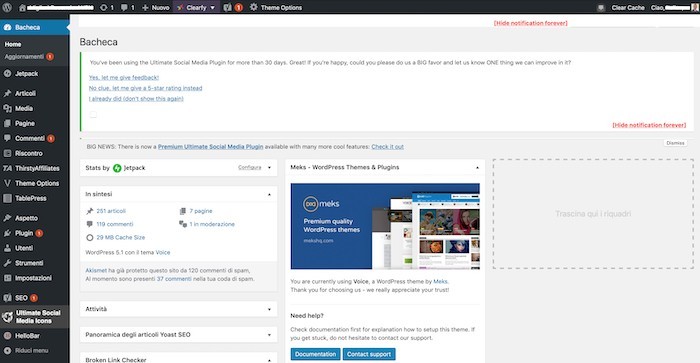
Task: Collapse the Broken Link Checker panel
Action: tap(269, 360)
